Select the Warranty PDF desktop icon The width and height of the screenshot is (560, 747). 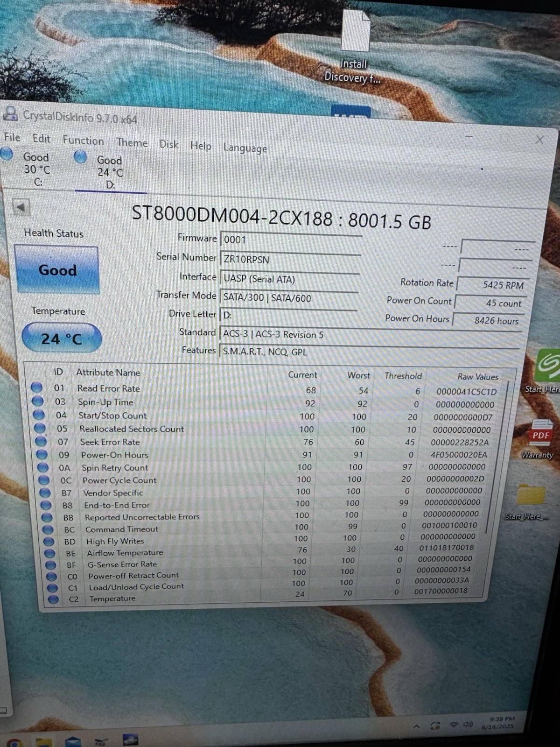click(540, 439)
